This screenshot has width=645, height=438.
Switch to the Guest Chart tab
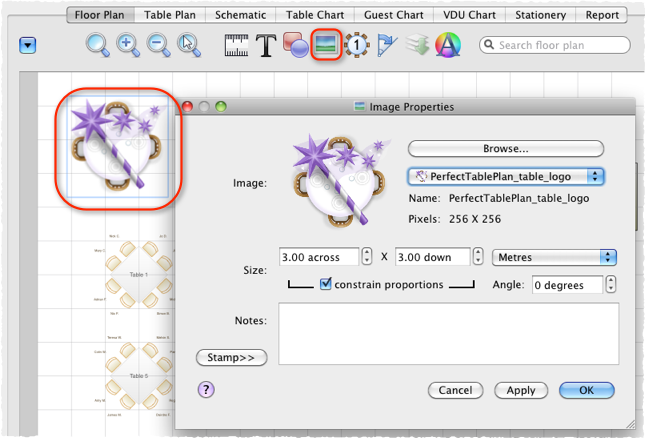click(x=393, y=15)
